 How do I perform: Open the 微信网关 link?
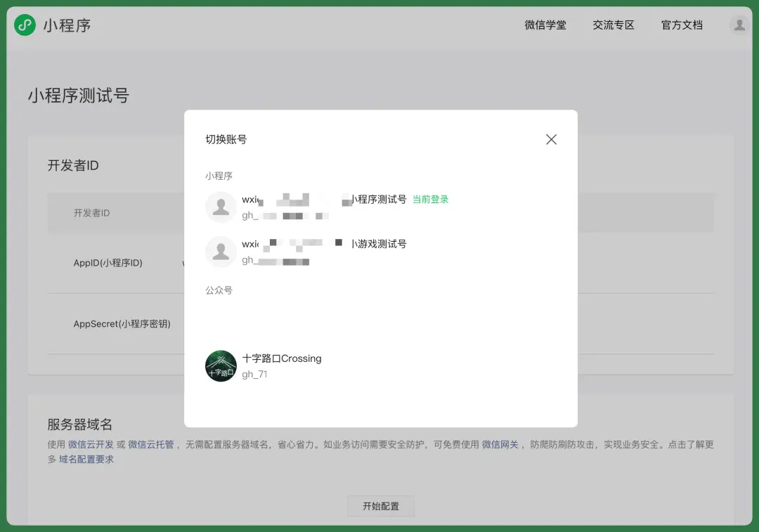coord(500,444)
